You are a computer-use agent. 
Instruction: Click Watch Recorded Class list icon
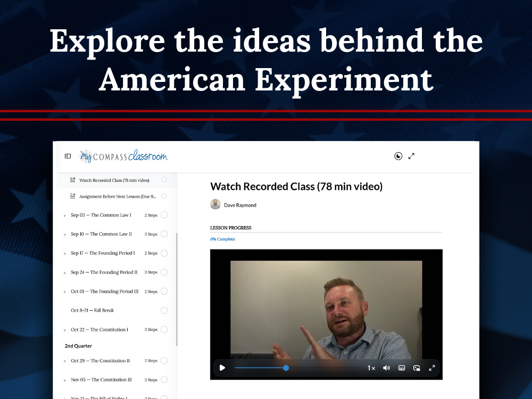(72, 180)
